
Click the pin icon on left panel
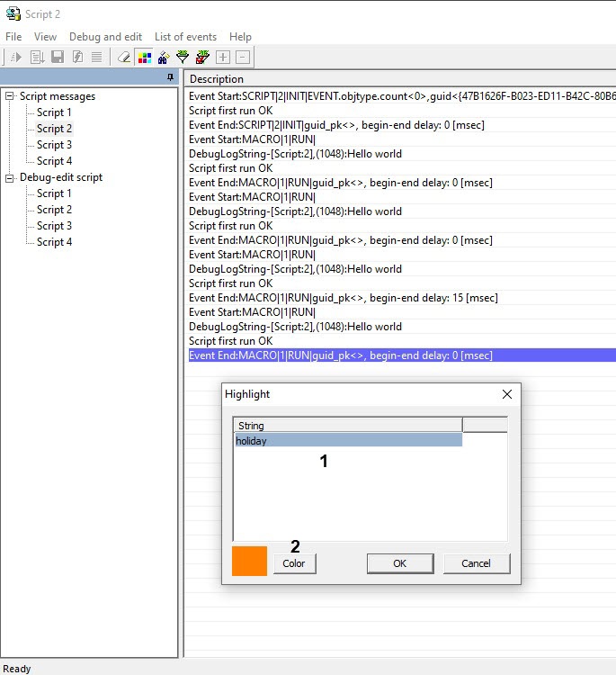(x=171, y=78)
